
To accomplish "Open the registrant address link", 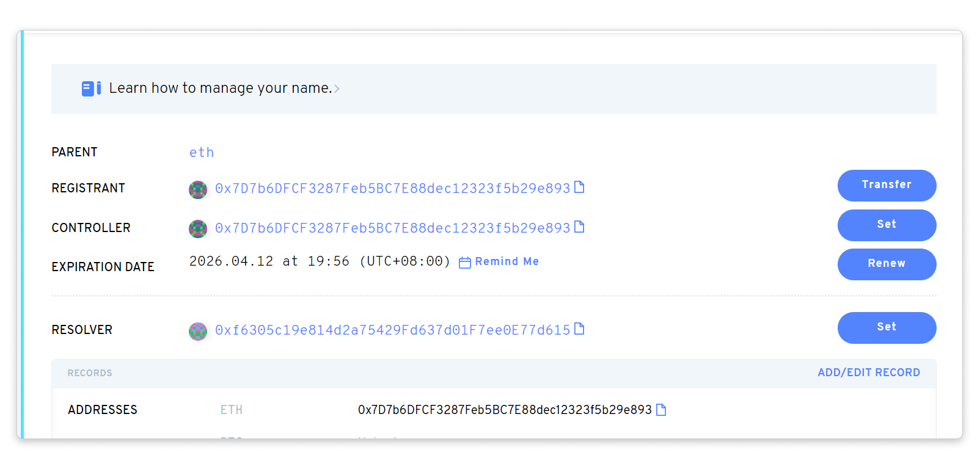I will point(392,188).
